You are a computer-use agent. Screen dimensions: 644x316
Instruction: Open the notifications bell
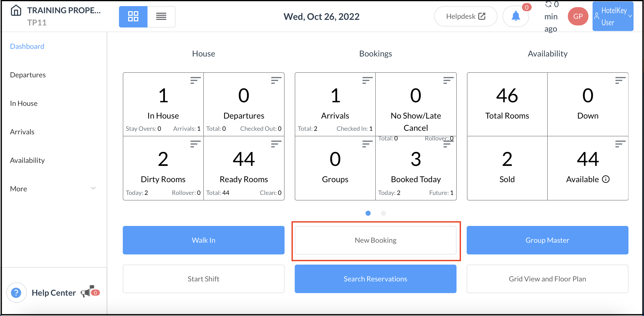(516, 16)
